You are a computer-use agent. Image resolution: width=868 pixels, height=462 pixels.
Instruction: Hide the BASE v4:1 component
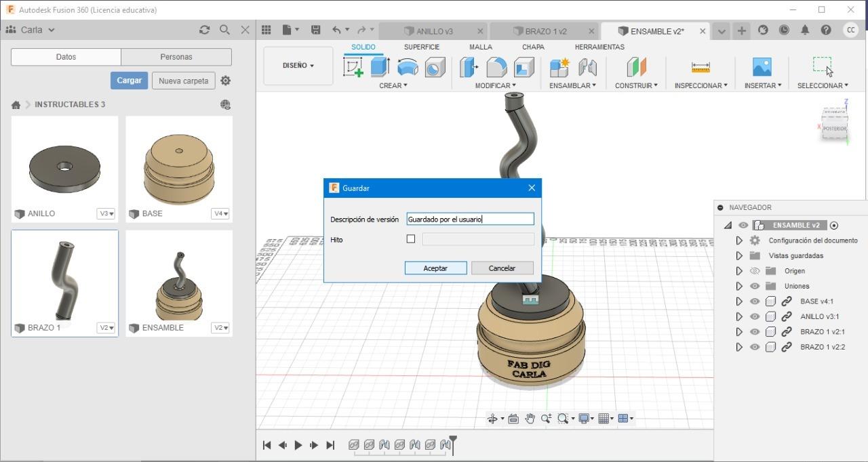click(755, 301)
